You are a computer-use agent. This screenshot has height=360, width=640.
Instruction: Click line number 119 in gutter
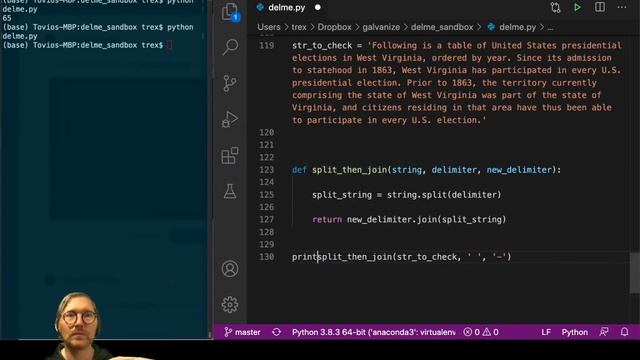pyautogui.click(x=267, y=45)
